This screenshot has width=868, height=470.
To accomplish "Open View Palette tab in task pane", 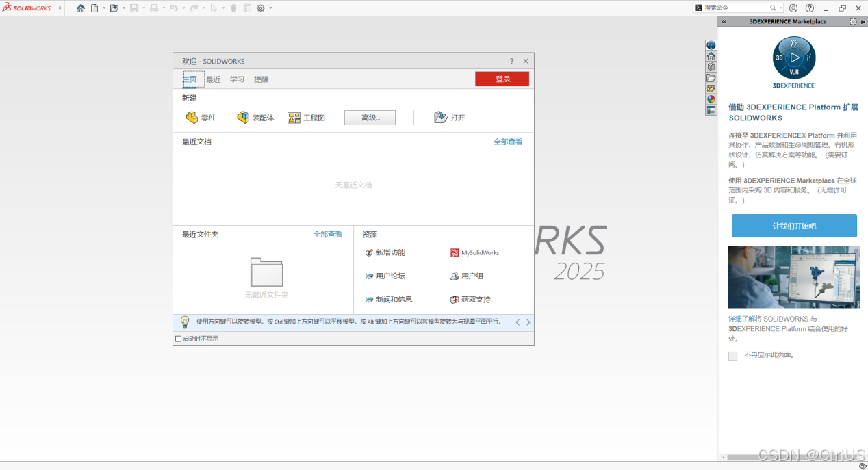I will [x=711, y=88].
